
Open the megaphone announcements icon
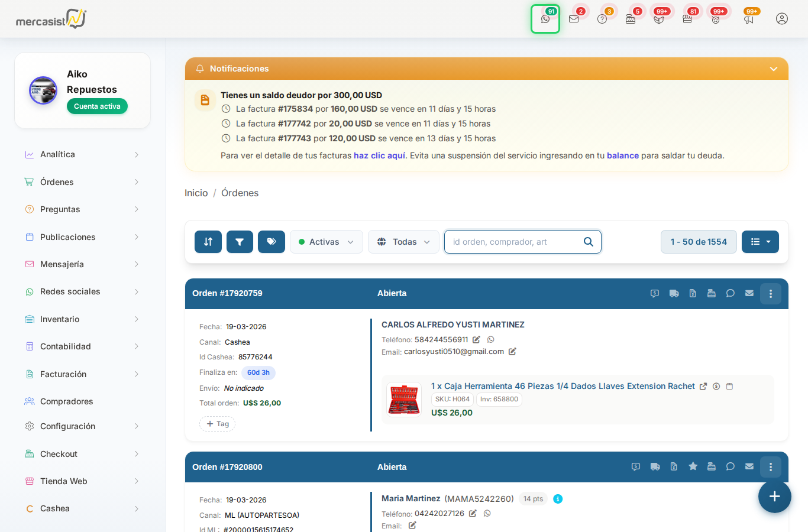[749, 19]
